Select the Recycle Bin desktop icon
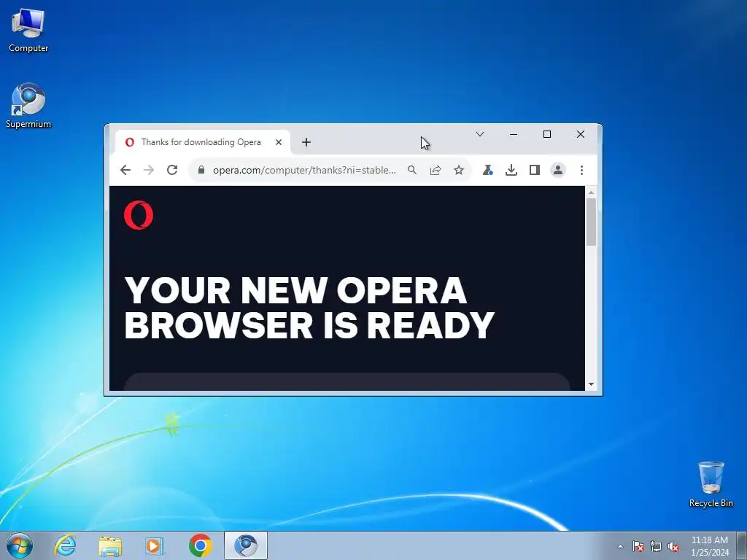 click(711, 484)
